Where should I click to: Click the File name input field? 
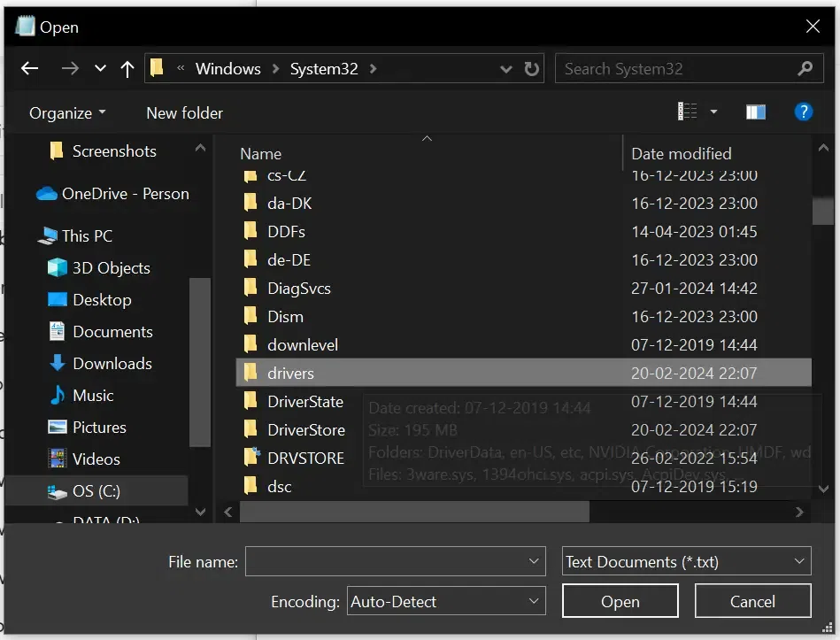coord(396,561)
